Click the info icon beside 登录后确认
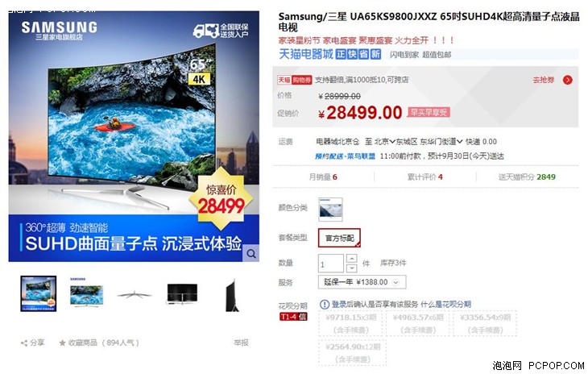 (x=325, y=304)
